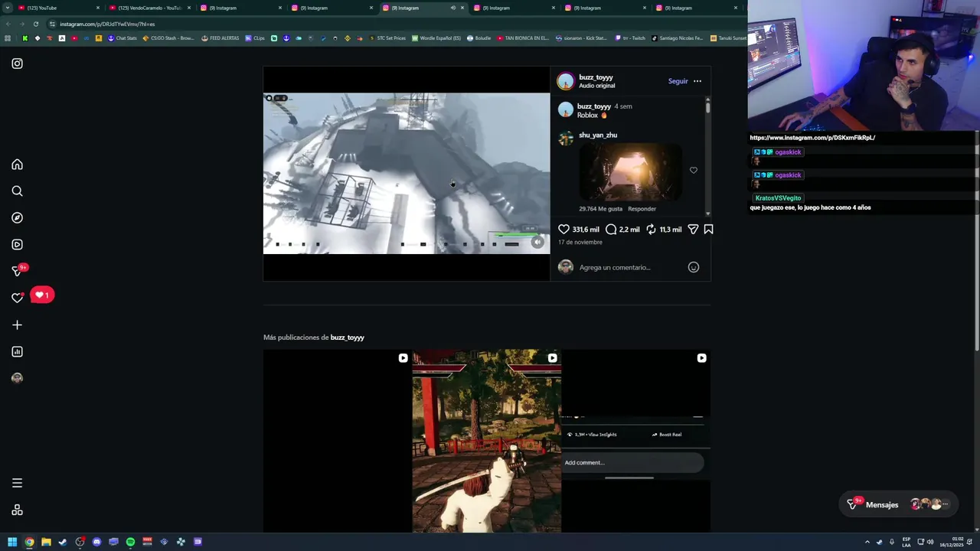Open Windows Start menu
Image resolution: width=980 pixels, height=551 pixels.
12,542
